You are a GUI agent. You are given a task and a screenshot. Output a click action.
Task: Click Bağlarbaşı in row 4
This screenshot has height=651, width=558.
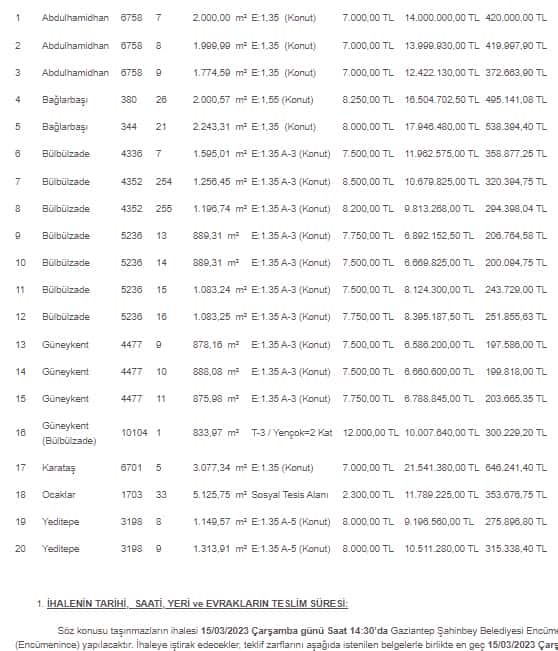(65, 100)
